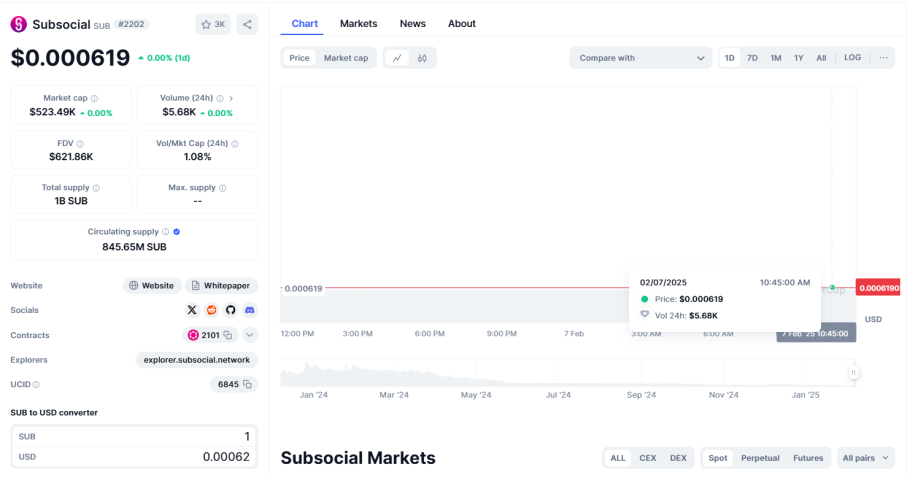
Task: Filter markets by ALL exchanges
Action: tap(618, 458)
